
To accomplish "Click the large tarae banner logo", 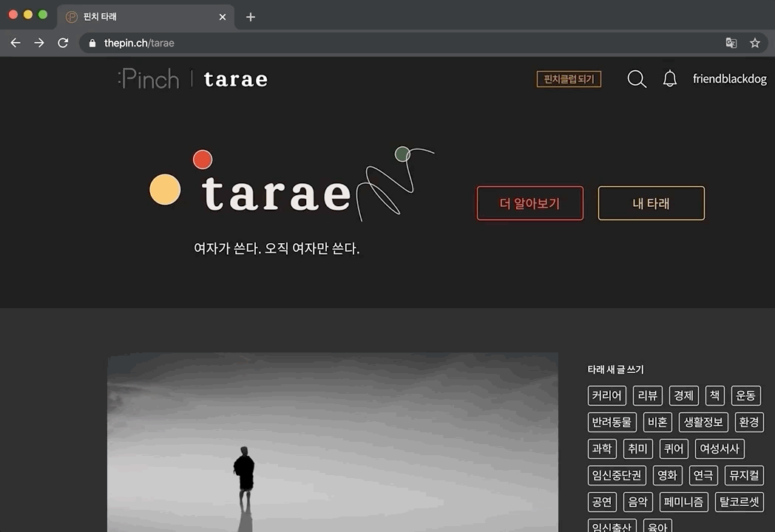I will pyautogui.click(x=291, y=185).
